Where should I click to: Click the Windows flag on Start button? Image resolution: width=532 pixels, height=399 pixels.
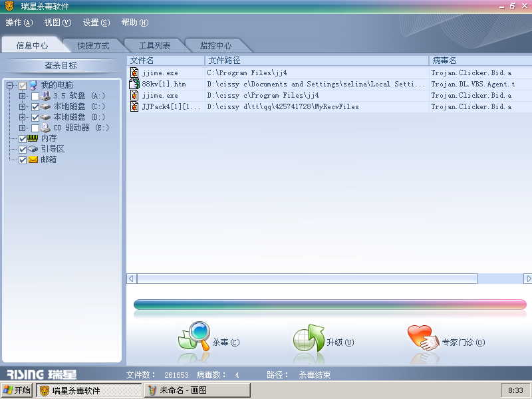7,390
